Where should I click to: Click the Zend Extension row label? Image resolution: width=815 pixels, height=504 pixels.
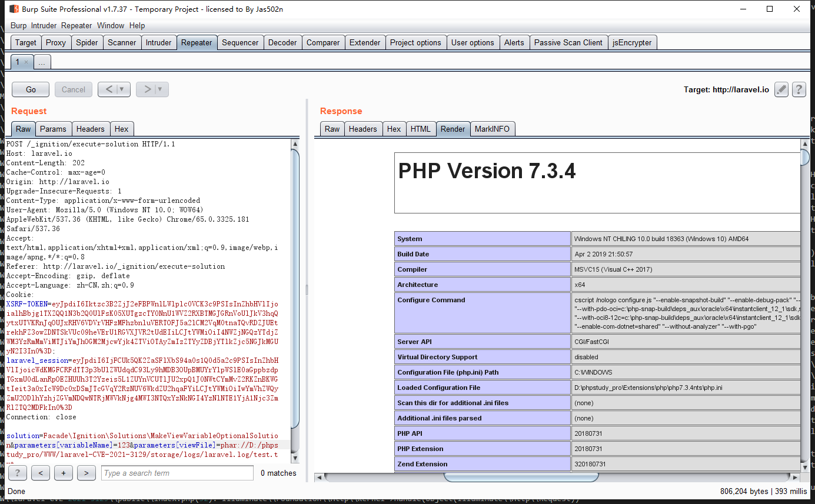pos(483,464)
